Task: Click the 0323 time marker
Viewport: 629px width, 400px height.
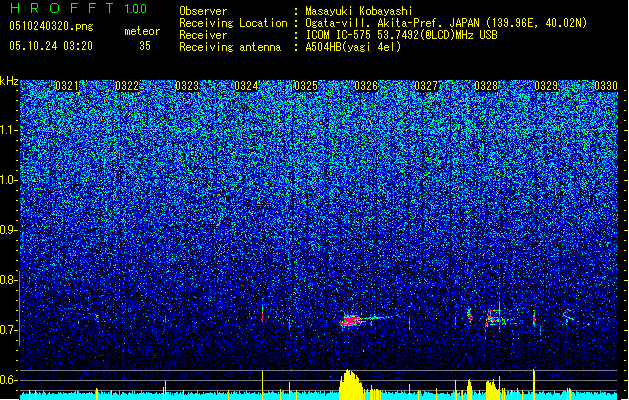Action: point(187,86)
